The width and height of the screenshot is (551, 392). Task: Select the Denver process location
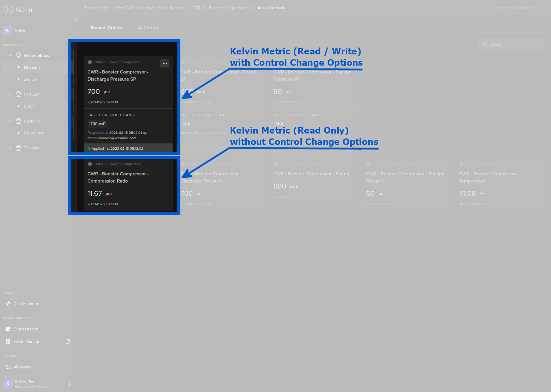coord(30,79)
